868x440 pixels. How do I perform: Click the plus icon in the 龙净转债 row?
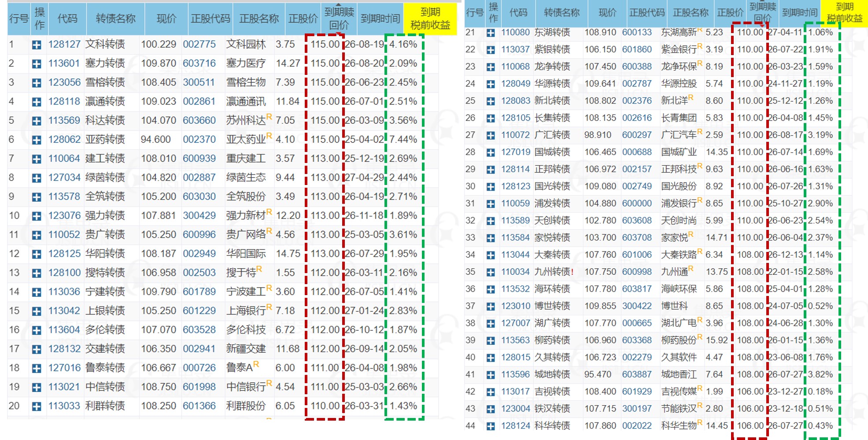491,67
